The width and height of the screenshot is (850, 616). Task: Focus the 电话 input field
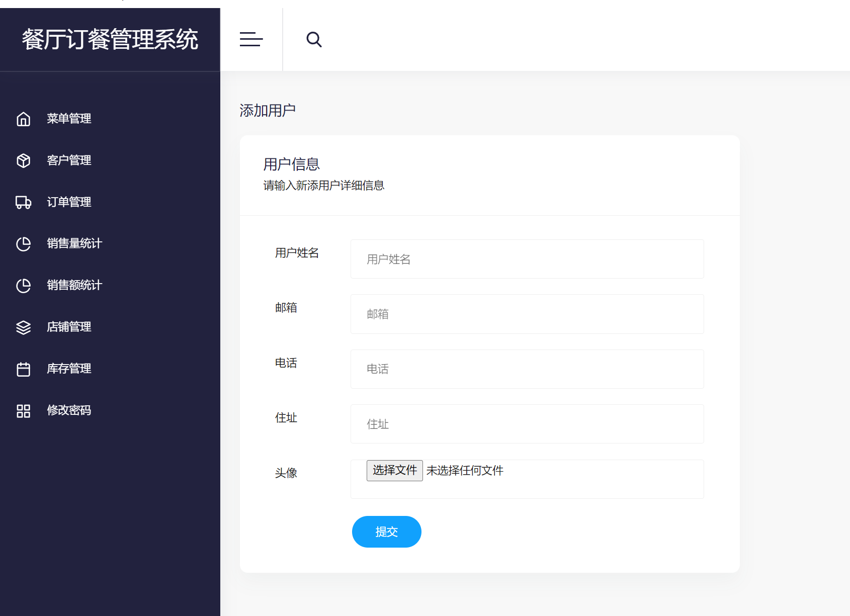click(x=527, y=369)
